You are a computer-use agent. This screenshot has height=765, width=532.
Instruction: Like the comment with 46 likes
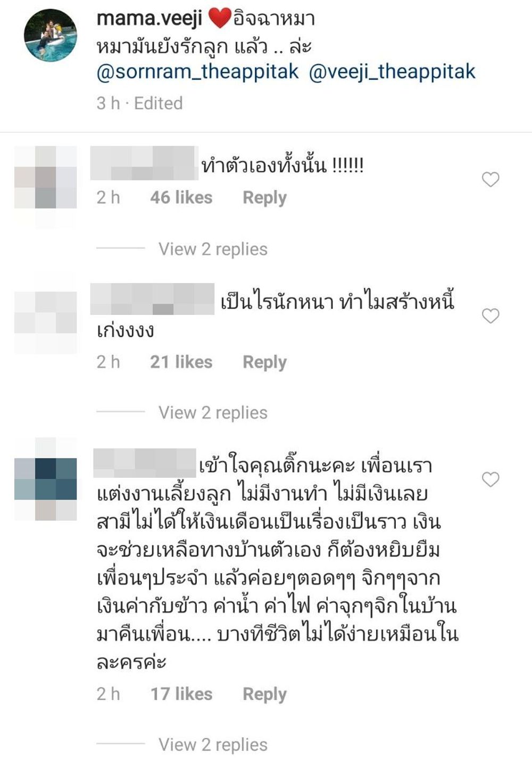point(490,180)
